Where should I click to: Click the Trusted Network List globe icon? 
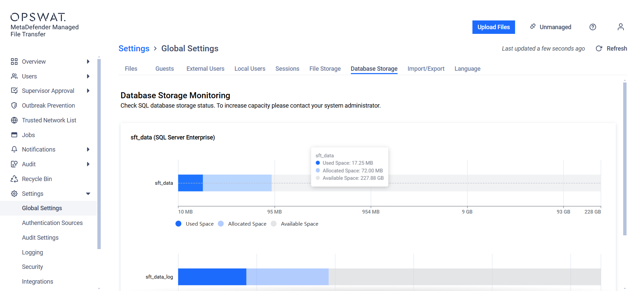pyautogui.click(x=14, y=120)
